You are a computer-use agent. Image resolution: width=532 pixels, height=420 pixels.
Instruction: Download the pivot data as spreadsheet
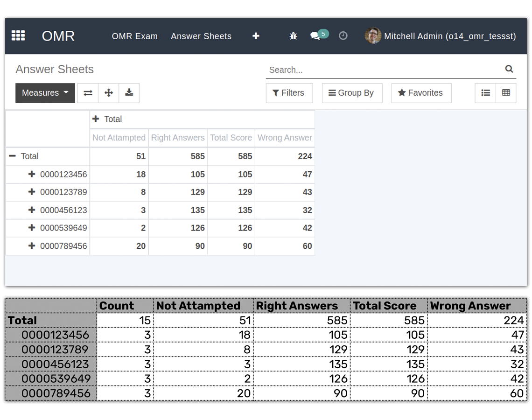(129, 93)
